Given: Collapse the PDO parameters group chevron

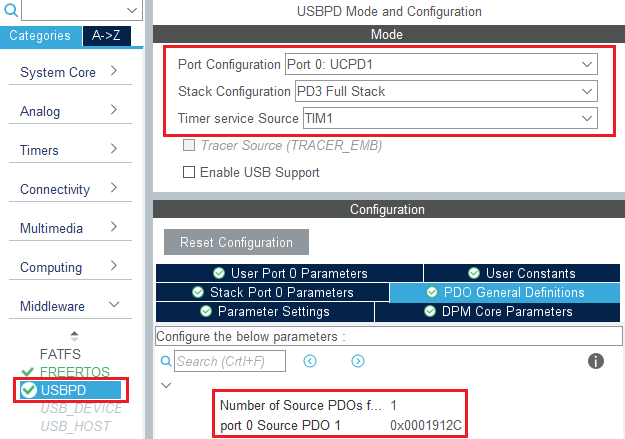Looking at the screenshot, I should click(166, 385).
